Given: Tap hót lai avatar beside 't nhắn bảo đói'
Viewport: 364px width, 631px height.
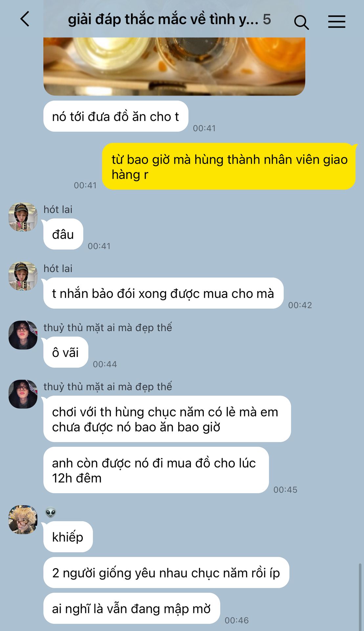Looking at the screenshot, I should pyautogui.click(x=23, y=276).
